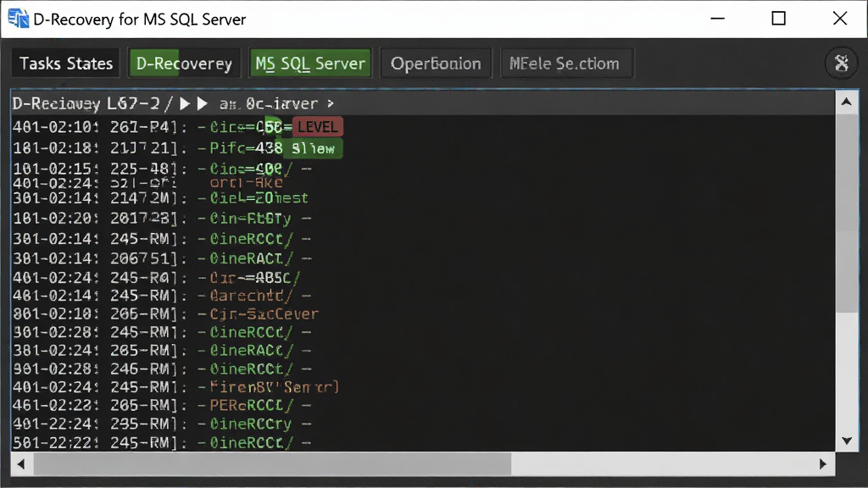This screenshot has height=488, width=868.
Task: Click the red LEVEL badge
Action: click(318, 127)
